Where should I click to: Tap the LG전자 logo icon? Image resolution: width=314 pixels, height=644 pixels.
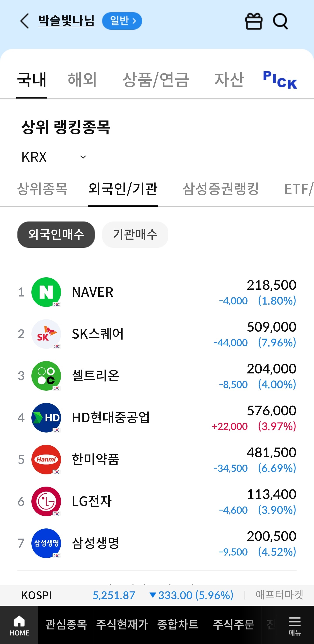click(46, 501)
